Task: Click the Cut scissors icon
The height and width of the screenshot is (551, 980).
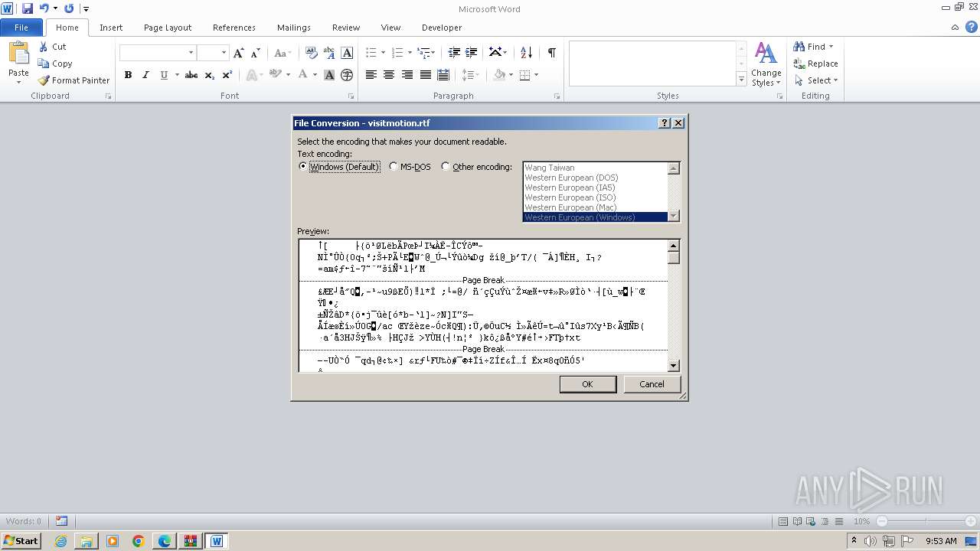Action: 44,47
